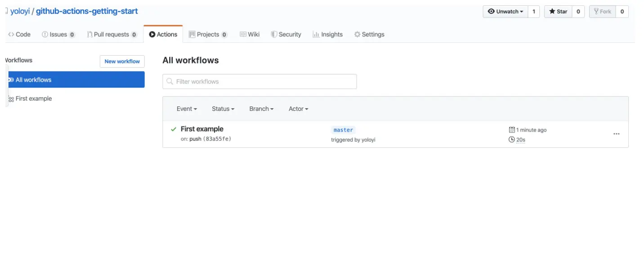Open the Pull requests tab
The height and width of the screenshot is (265, 644).
pyautogui.click(x=112, y=34)
